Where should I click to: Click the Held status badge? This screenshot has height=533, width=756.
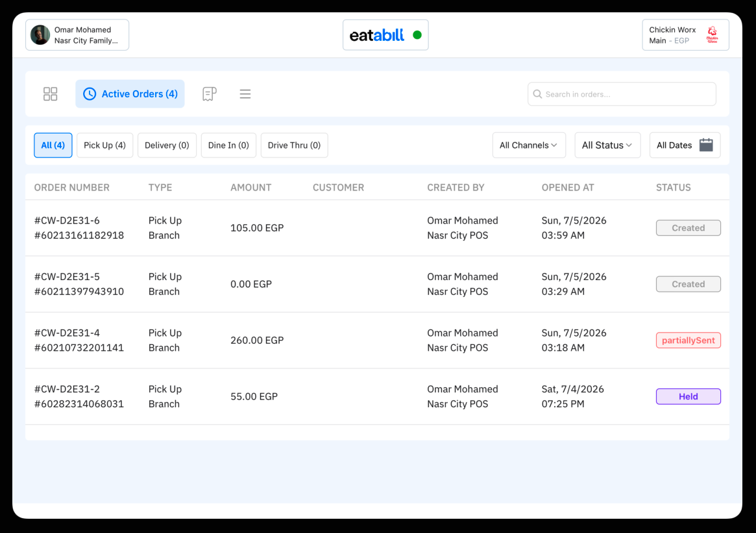pos(688,397)
